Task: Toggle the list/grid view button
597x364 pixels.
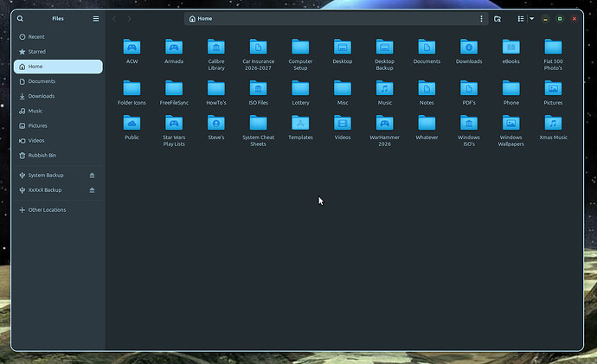Action: point(520,18)
